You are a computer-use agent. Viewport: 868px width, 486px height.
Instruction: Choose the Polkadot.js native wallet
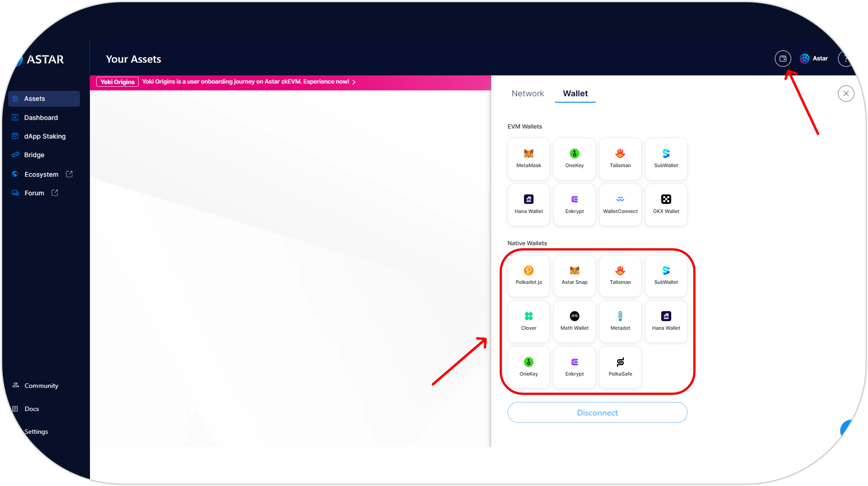click(529, 275)
